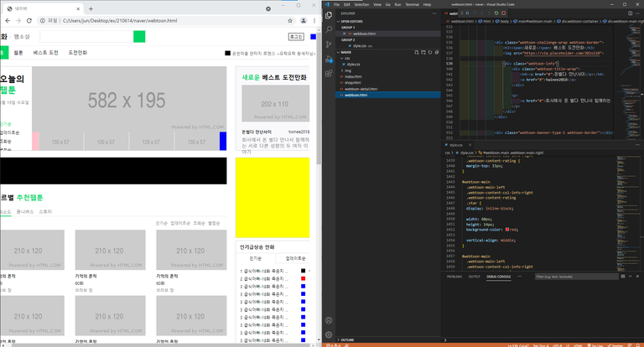
Task: Click the 베스트 도전 nav link
Action: click(45, 53)
